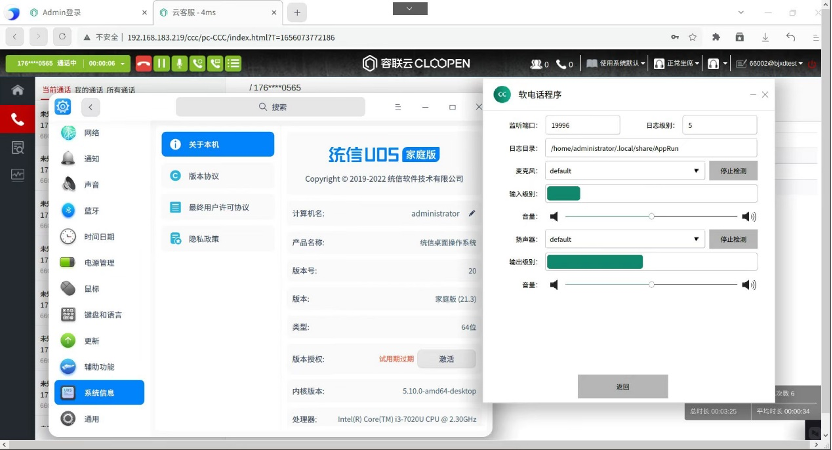The image size is (832, 450).
Task: Switch to the 当前通话 tab
Action: 56,90
